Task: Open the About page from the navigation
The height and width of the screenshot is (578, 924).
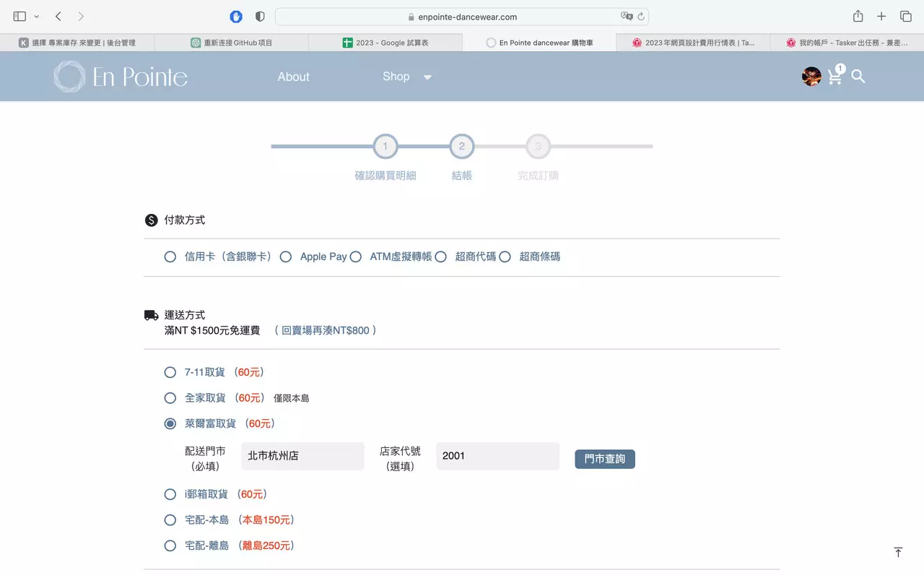Action: click(293, 76)
